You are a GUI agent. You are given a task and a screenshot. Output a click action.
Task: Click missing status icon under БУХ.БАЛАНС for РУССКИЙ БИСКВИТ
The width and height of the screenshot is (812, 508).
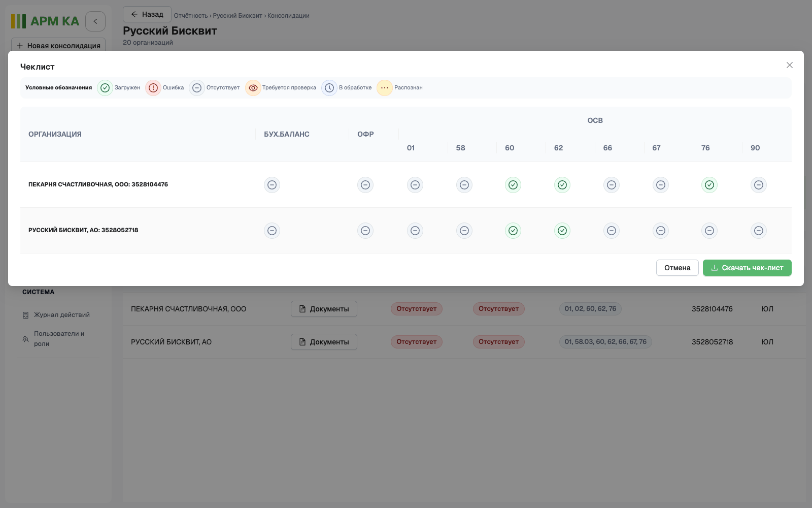[x=272, y=231]
